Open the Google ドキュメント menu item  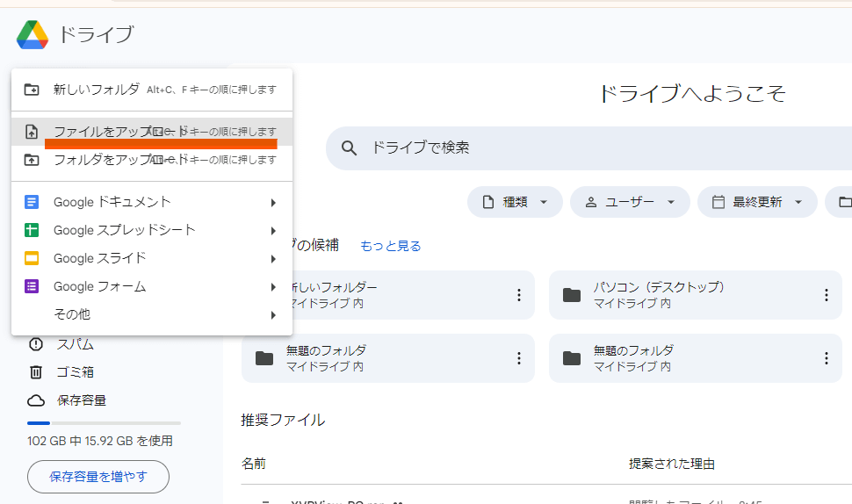point(152,202)
